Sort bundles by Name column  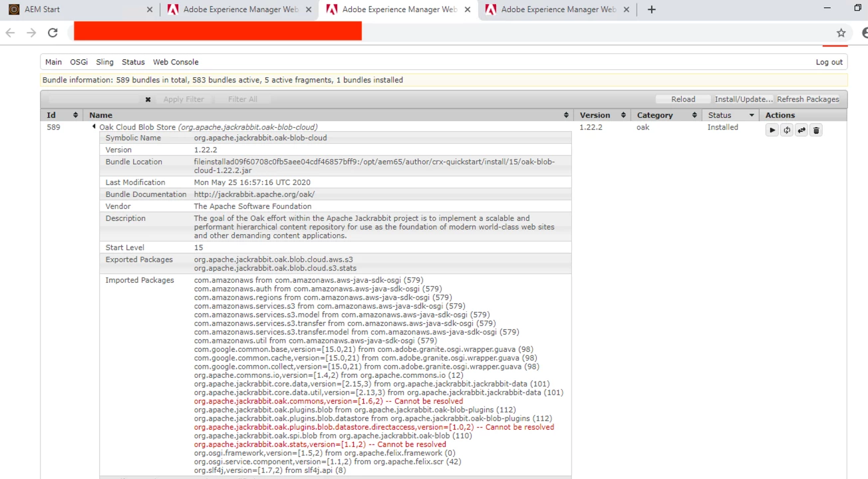pos(329,115)
